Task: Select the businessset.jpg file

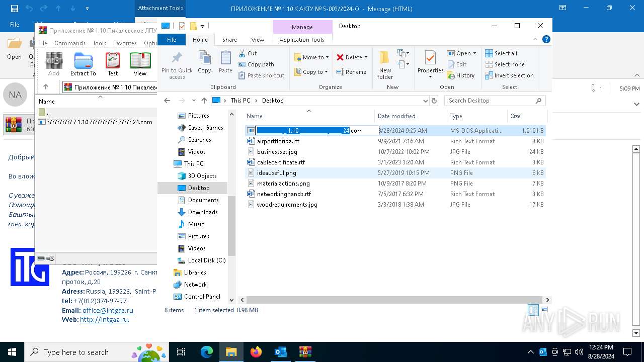Action: tap(277, 152)
